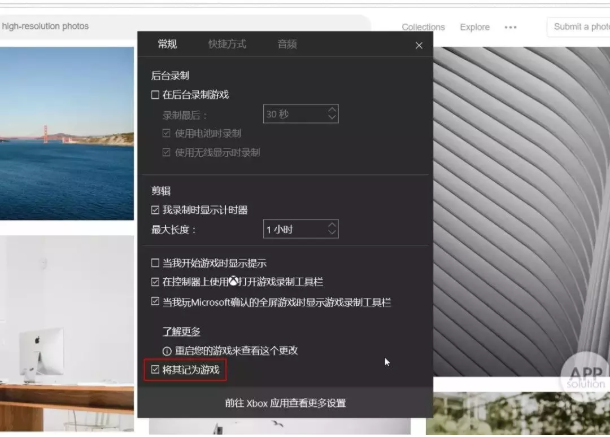Open the 音频 tab
Screen dimensions: 610x437
click(287, 44)
